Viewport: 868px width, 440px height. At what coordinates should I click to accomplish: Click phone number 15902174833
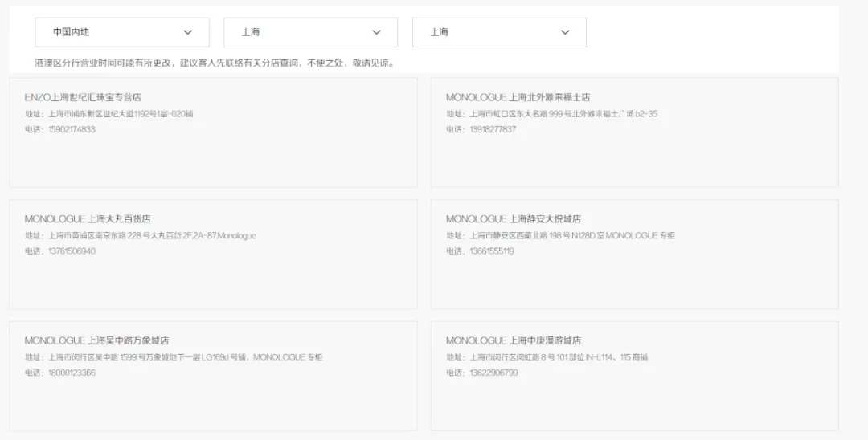click(x=71, y=129)
